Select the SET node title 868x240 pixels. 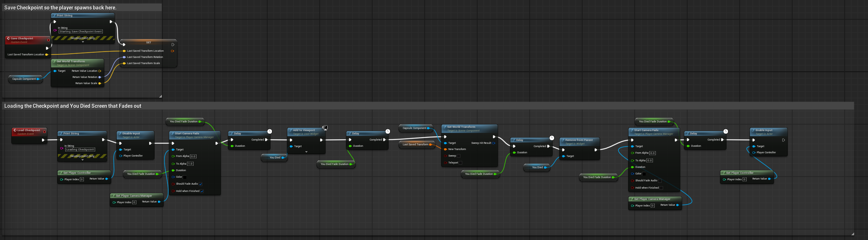(x=149, y=43)
